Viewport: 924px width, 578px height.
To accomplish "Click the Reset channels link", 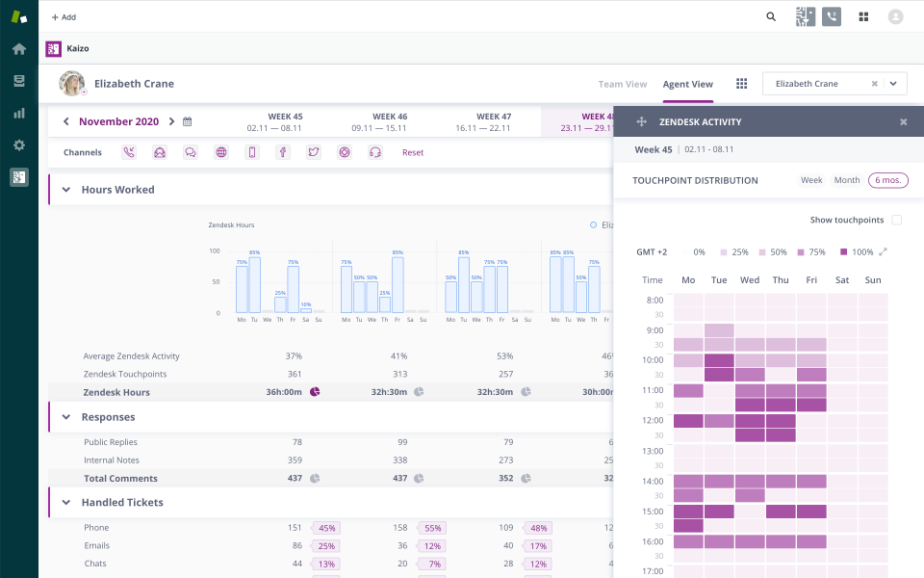I will 413,152.
